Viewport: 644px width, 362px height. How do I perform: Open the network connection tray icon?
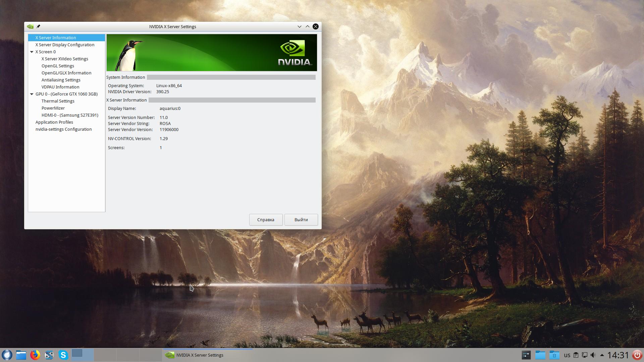pyautogui.click(x=584, y=355)
